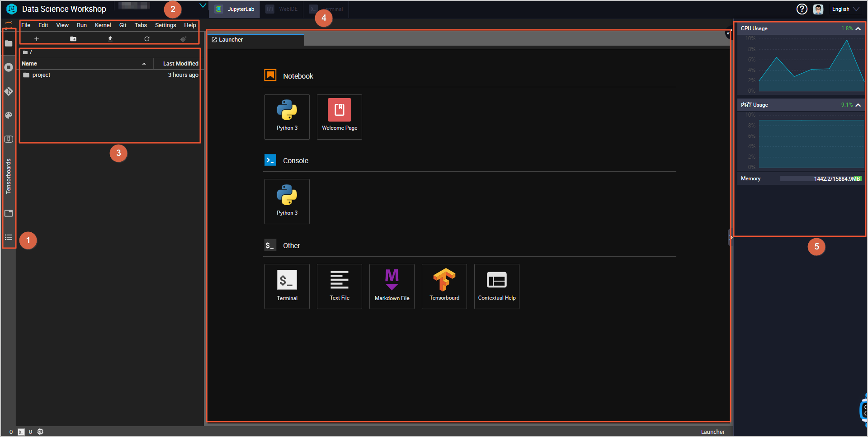
Task: Switch to the WebIDE tab
Action: [283, 9]
